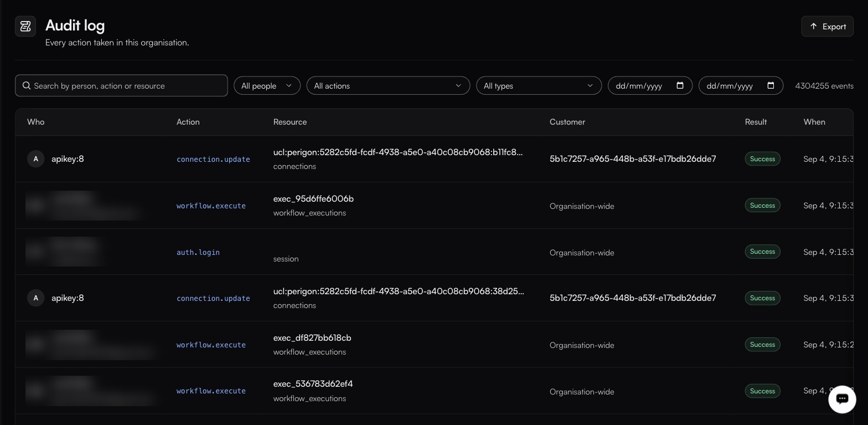The width and height of the screenshot is (868, 425).
Task: Click the start date dd/mm/yyyy field
Action: (650, 85)
